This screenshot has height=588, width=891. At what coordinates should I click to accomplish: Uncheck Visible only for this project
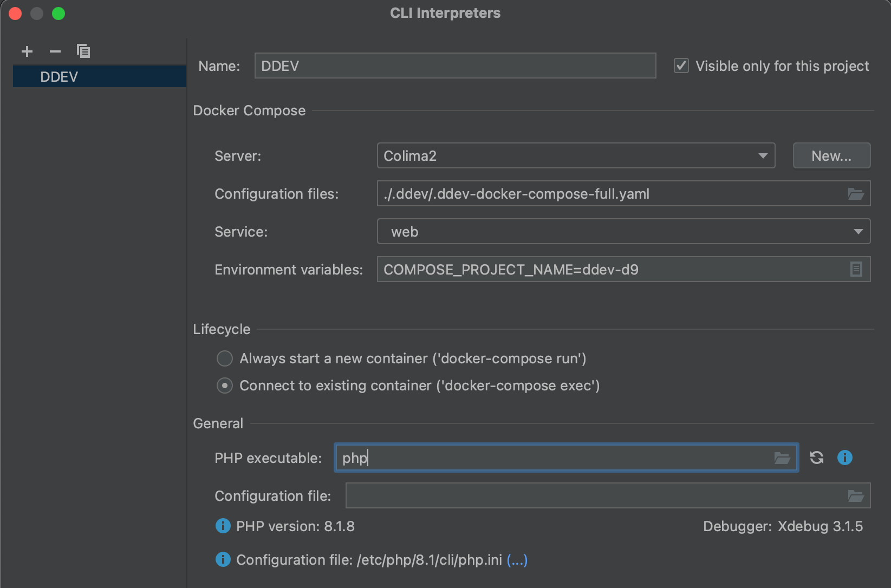(680, 66)
